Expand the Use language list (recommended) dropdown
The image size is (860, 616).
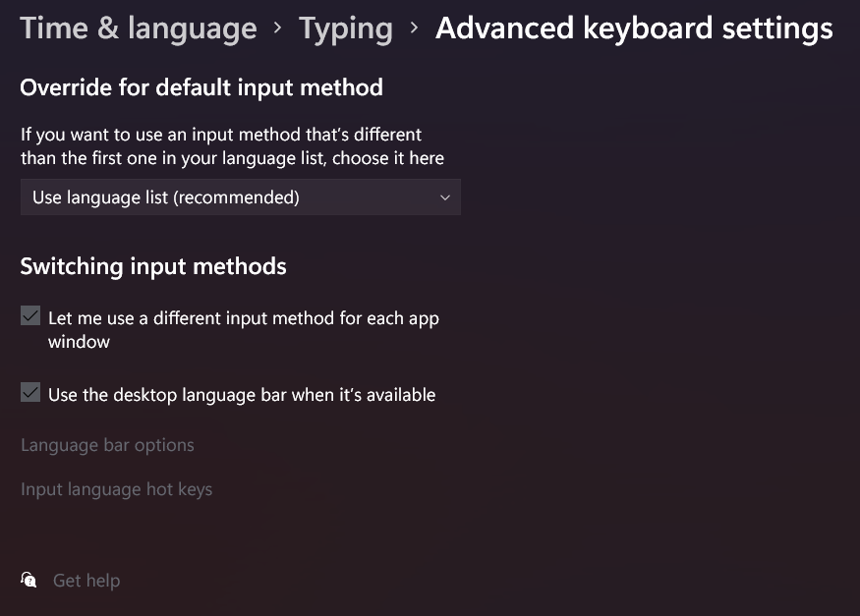click(x=241, y=196)
